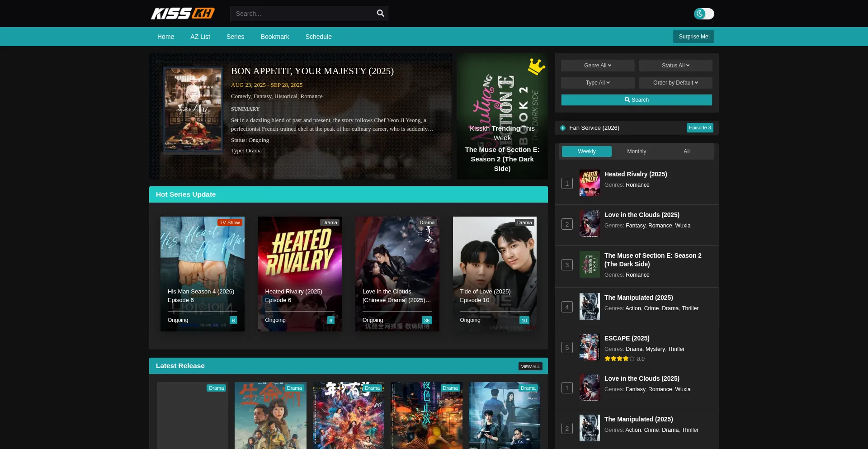Viewport: 868px width, 449px height.
Task: Expand the Type All dropdown
Action: click(x=598, y=83)
